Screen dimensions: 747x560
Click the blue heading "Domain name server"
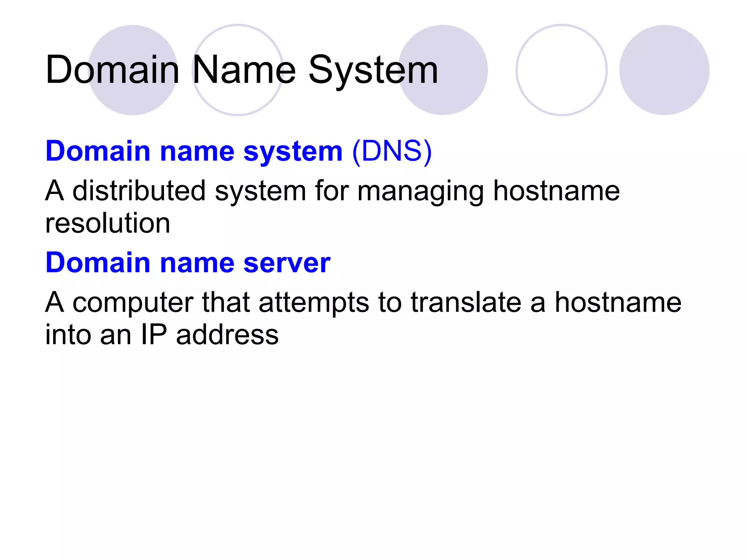[188, 262]
